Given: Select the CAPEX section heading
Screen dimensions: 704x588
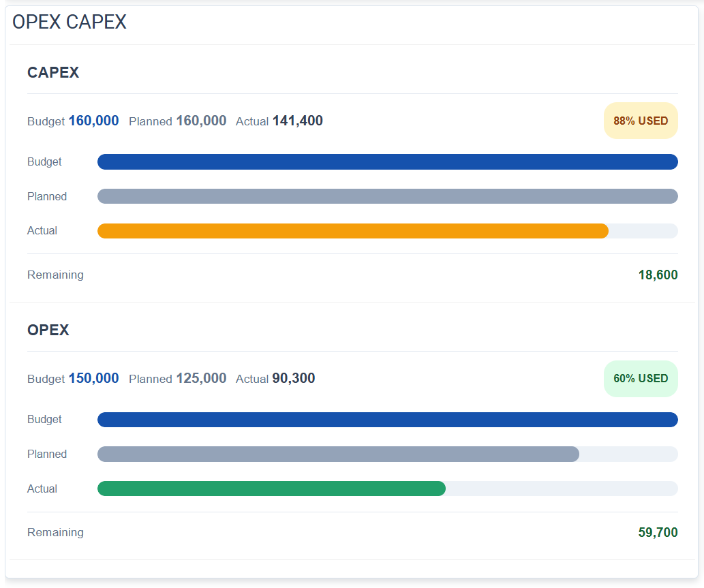Looking at the screenshot, I should point(53,72).
